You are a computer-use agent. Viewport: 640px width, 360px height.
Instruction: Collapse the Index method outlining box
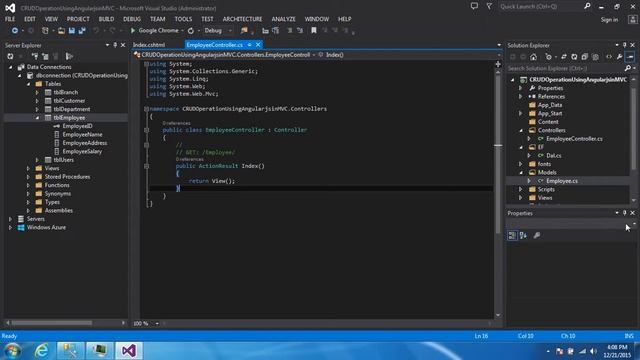click(146, 166)
